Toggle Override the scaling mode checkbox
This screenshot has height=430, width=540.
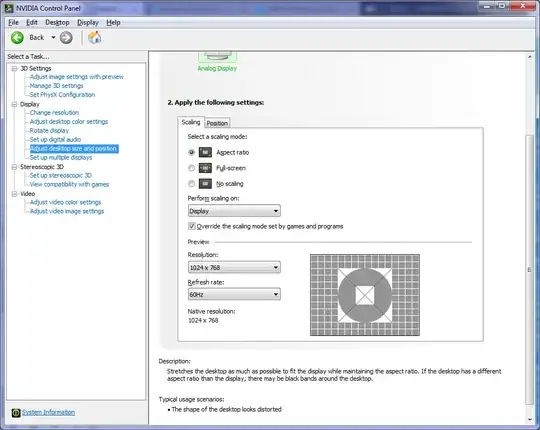point(191,226)
